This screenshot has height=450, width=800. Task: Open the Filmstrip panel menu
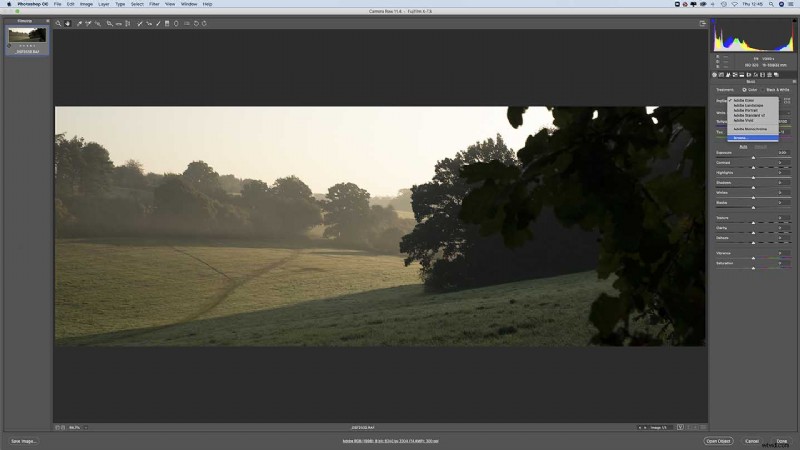pyautogui.click(x=47, y=21)
